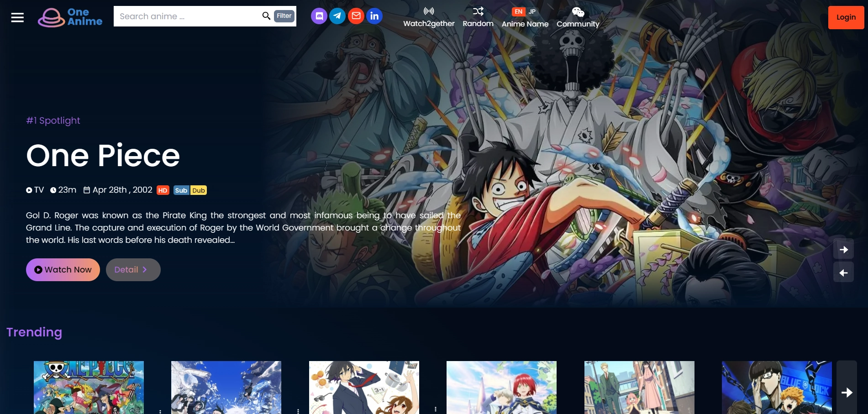Viewport: 868px width, 414px height.
Task: Go to the next spotlight slide
Action: click(843, 250)
